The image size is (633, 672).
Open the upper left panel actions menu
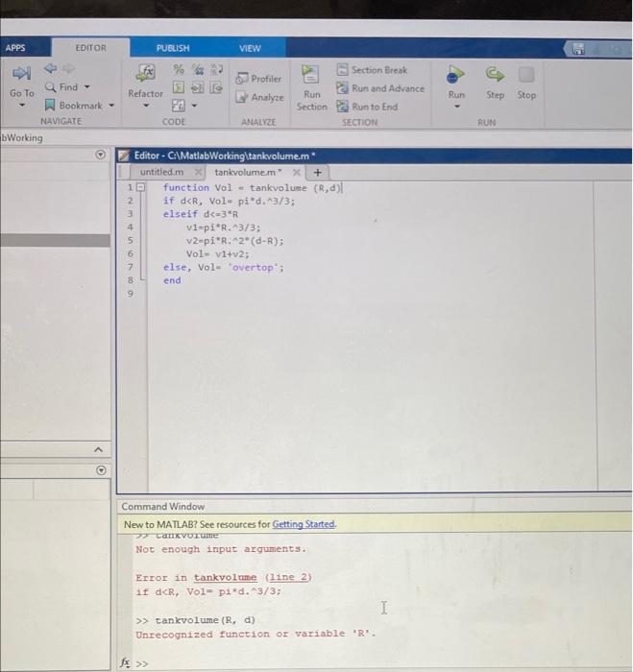coord(100,155)
